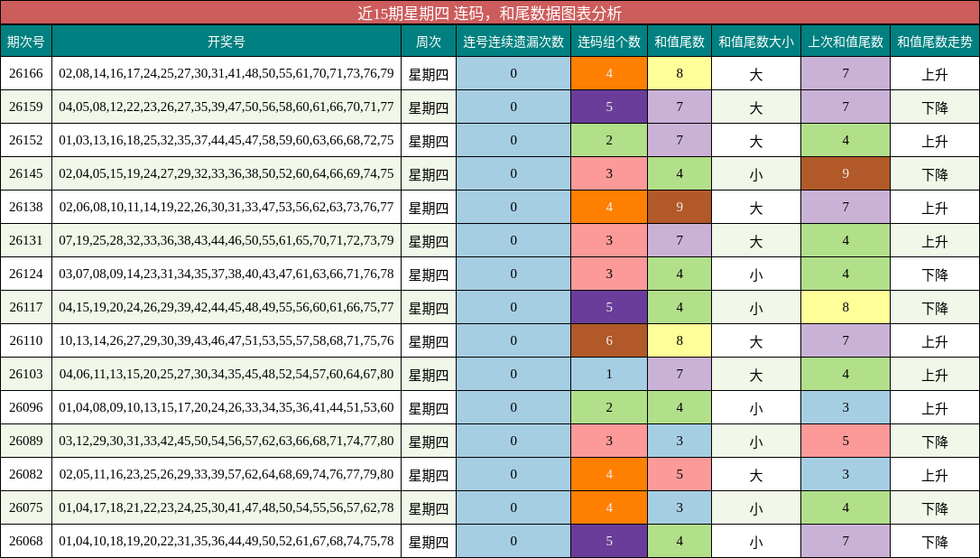This screenshot has width=980, height=558.
Task: Click yellow 和值尾数 cell 8 in row 26166
Action: click(680, 74)
